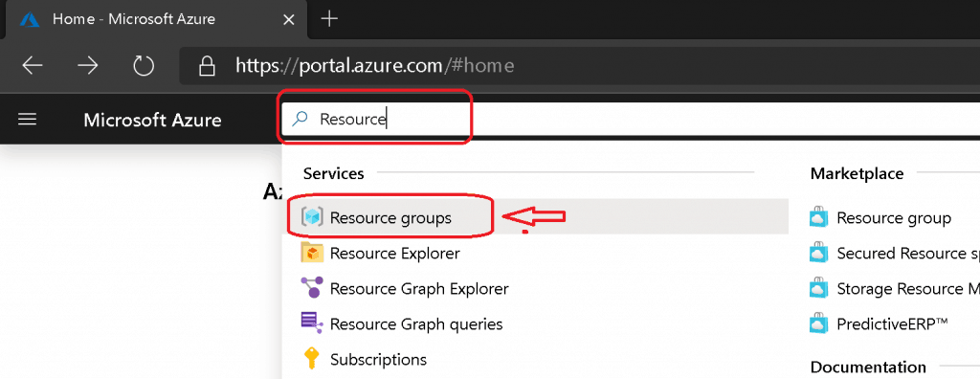
Task: Click the search magnifier icon
Action: [x=301, y=119]
